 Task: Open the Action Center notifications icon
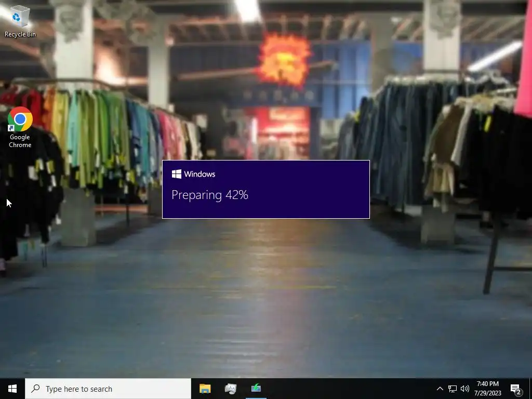tap(516, 389)
